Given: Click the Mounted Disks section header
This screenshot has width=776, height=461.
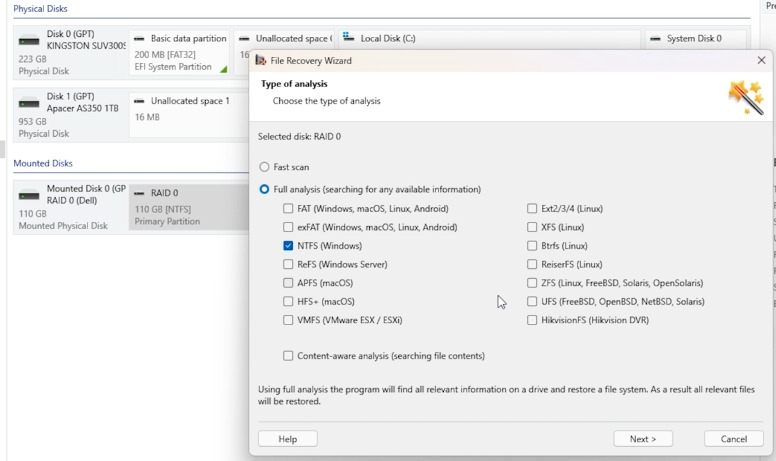Looking at the screenshot, I should (43, 163).
